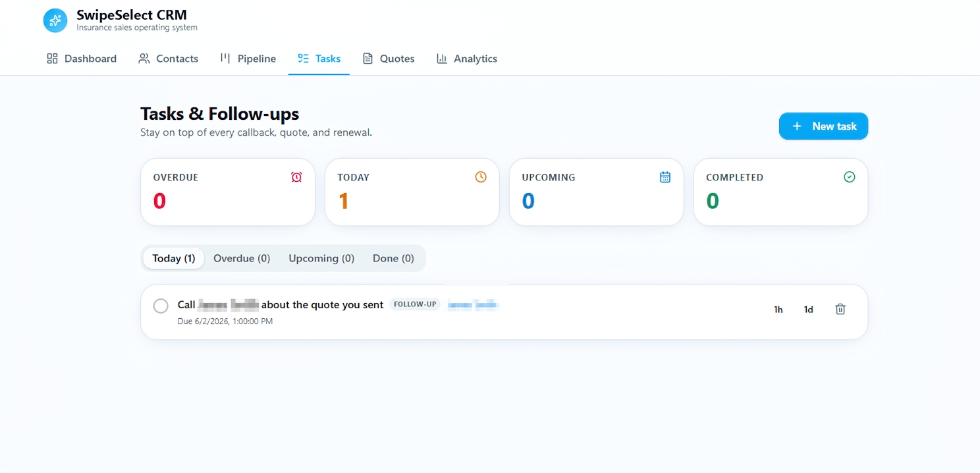Click the OVERDUE summary card
The height and width of the screenshot is (473, 980).
pyautogui.click(x=228, y=192)
